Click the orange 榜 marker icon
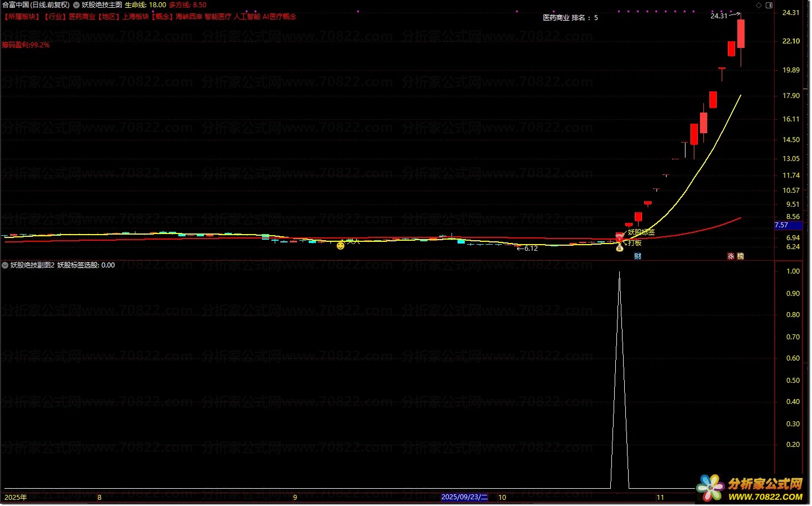Viewport: 812px width, 506px height. pos(740,256)
